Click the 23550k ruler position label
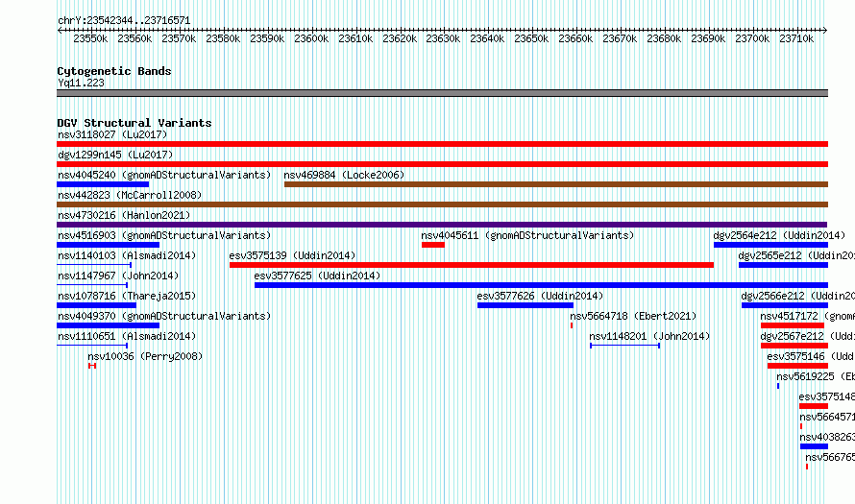This screenshot has width=855, height=504. tap(90, 39)
